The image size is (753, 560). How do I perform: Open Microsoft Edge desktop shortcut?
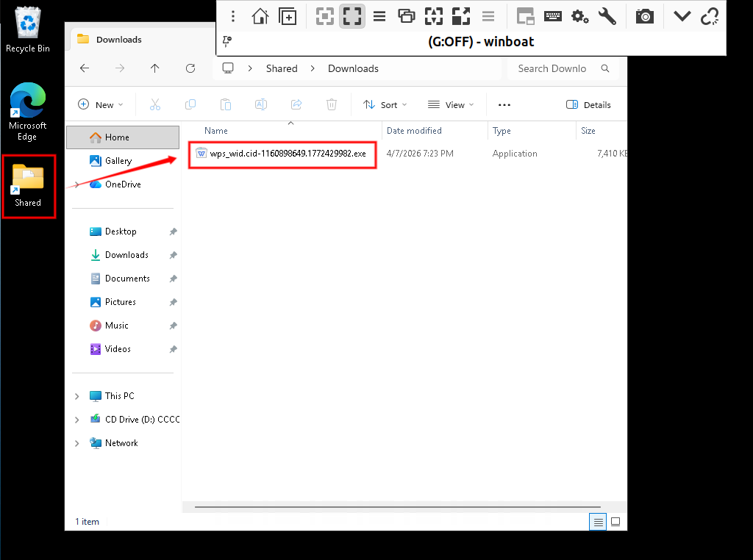[x=27, y=111]
